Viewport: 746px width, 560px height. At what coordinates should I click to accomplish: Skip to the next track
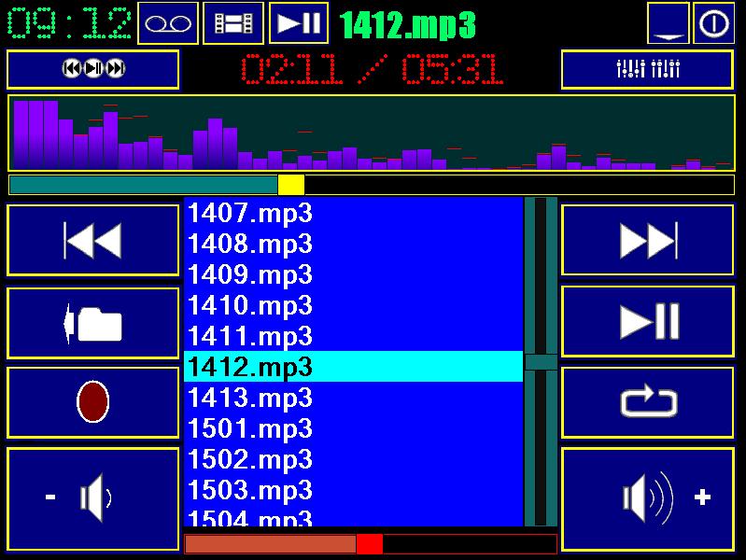[x=647, y=241]
